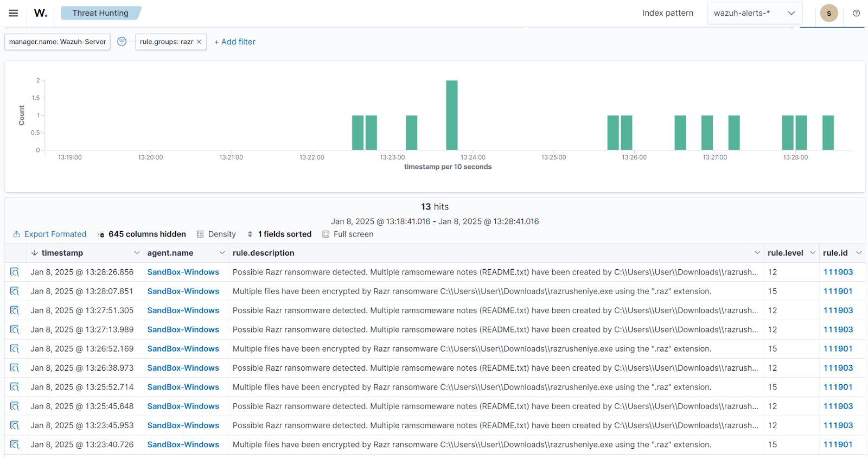Inspect document for alert at 13:28:07.851

point(15,291)
